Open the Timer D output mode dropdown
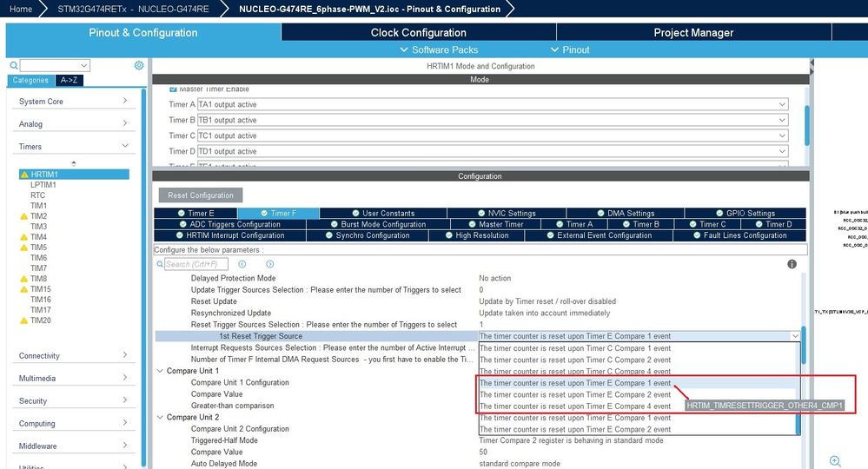 493,151
